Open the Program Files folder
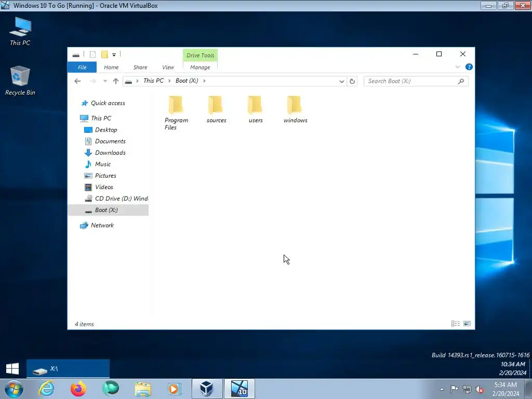This screenshot has height=399, width=532. pos(176,113)
